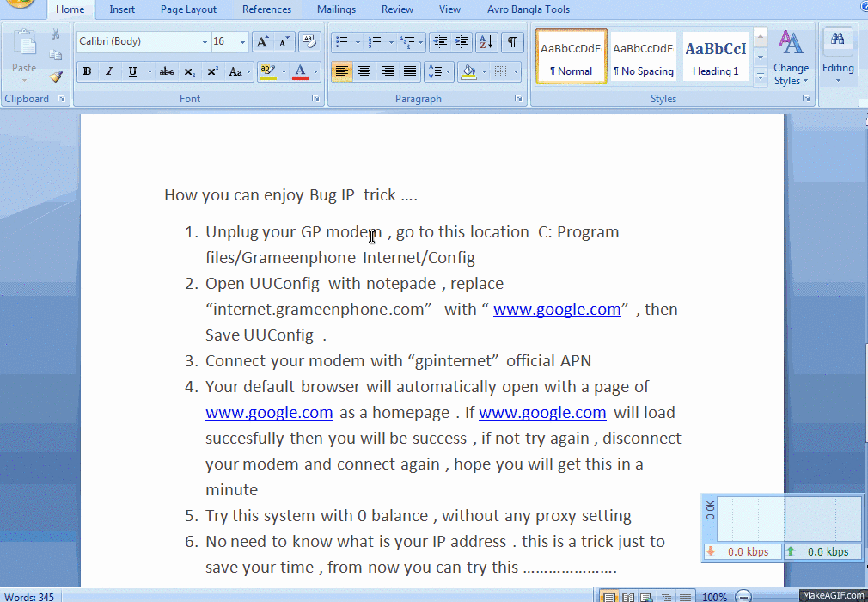Click the Grow Font icon
This screenshot has height=602, width=868.
[262, 41]
